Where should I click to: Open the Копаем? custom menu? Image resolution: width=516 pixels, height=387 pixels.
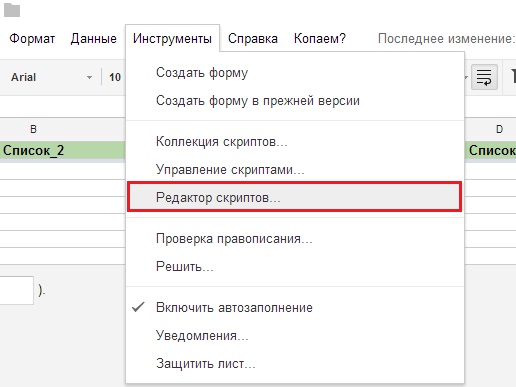[320, 39]
